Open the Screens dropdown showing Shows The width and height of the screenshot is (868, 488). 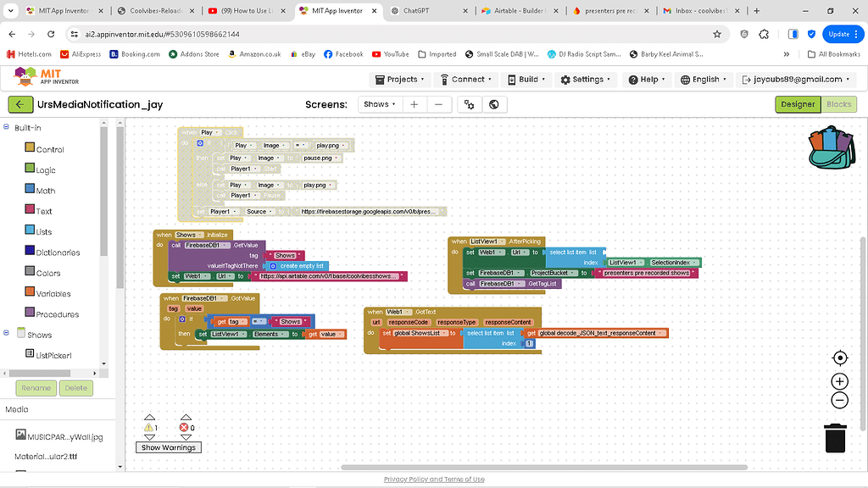pyautogui.click(x=379, y=103)
